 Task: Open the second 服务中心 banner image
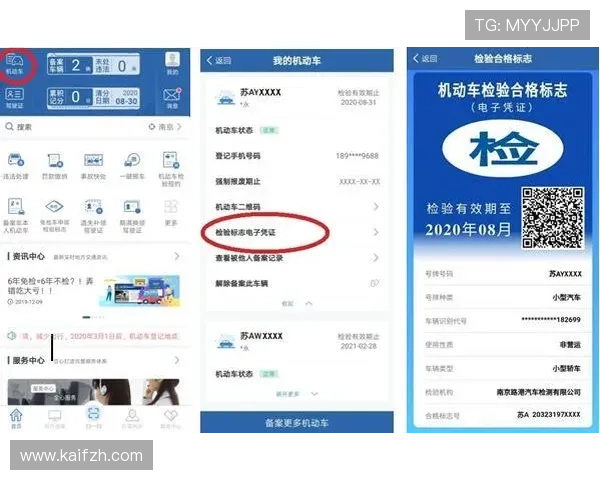pos(161,392)
